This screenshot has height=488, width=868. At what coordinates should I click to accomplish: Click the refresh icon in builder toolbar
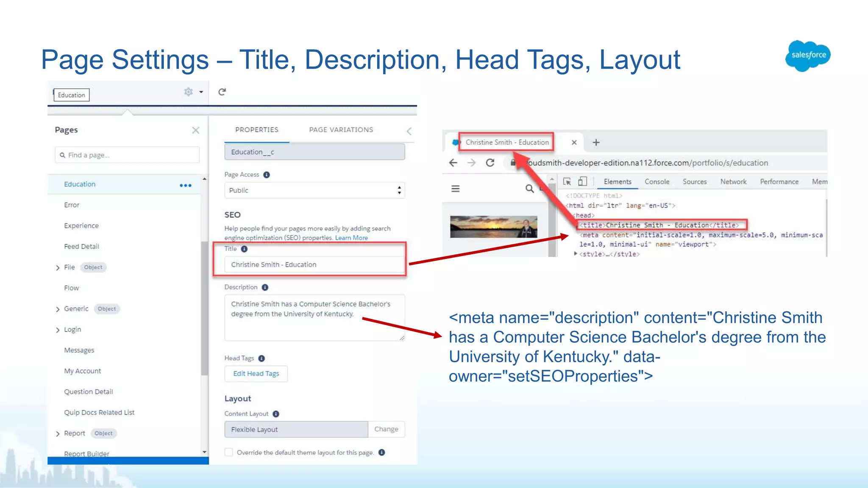pyautogui.click(x=222, y=92)
